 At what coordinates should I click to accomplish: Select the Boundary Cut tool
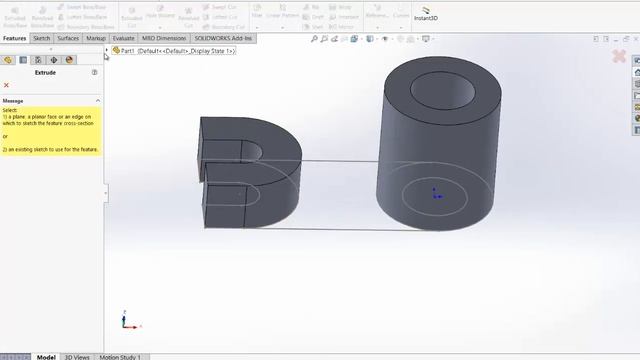point(224,27)
